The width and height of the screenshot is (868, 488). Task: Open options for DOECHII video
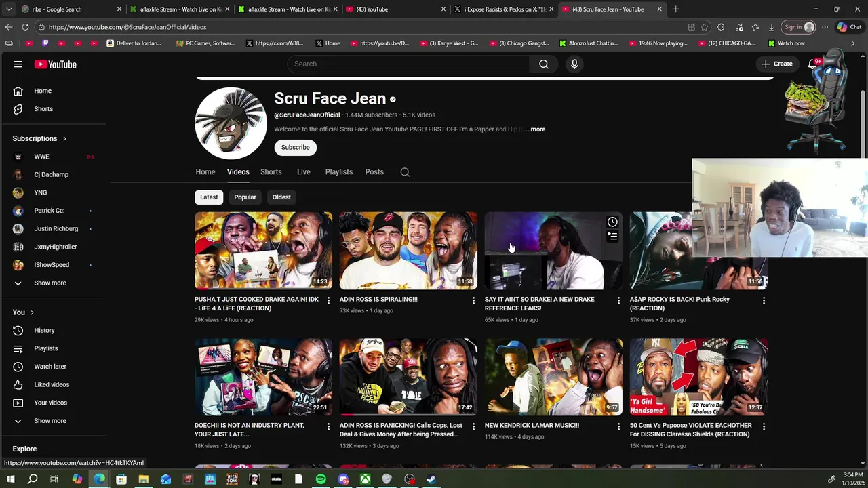point(328,426)
